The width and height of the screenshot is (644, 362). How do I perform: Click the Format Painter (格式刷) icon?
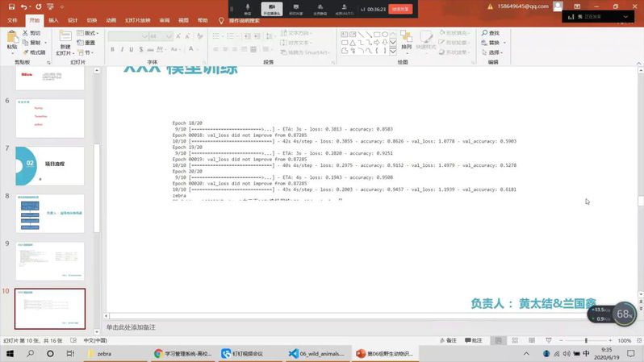(35, 52)
